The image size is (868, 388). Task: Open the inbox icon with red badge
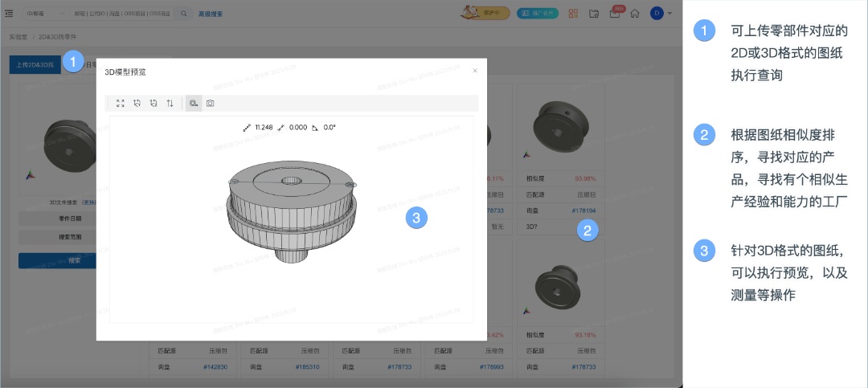[615, 14]
